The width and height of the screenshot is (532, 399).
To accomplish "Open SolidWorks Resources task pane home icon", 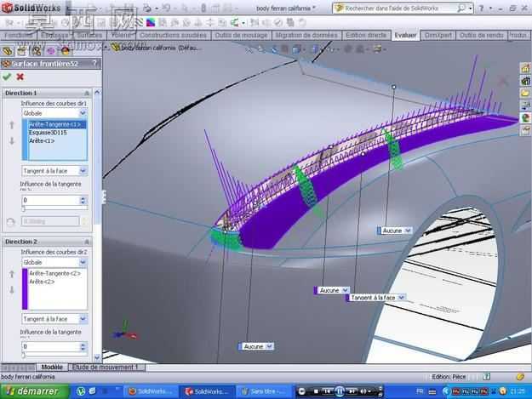I will coord(525,68).
